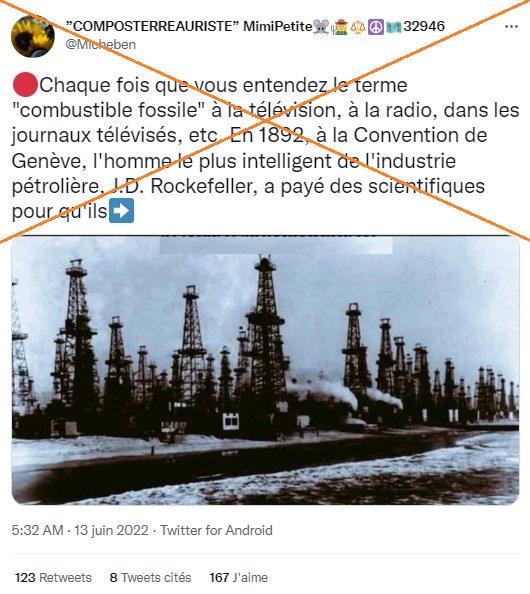Click the balance scale emoji in name

358,27
